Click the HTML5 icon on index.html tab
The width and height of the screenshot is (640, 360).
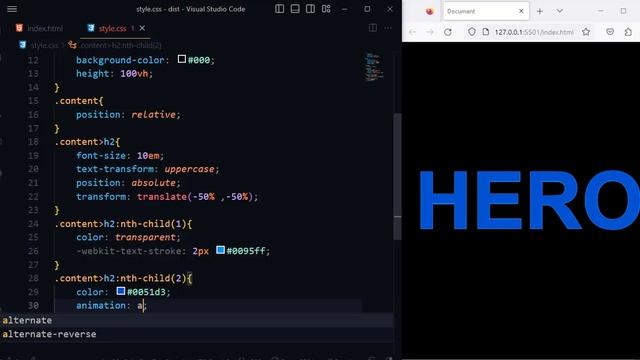[x=19, y=28]
